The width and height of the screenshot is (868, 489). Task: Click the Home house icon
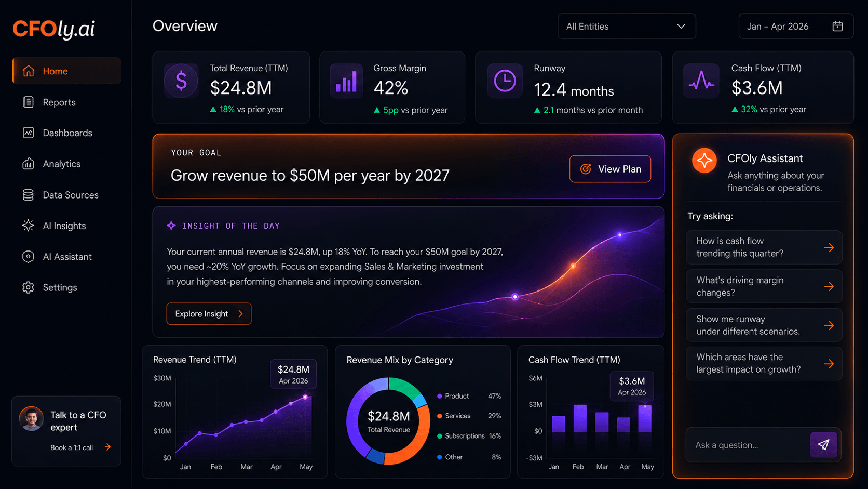[29, 71]
